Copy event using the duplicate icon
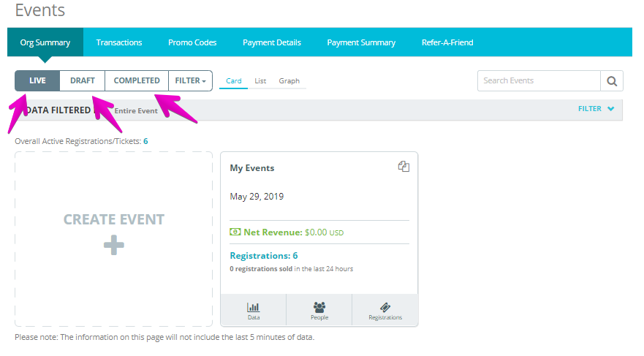This screenshot has height=356, width=644. click(404, 166)
